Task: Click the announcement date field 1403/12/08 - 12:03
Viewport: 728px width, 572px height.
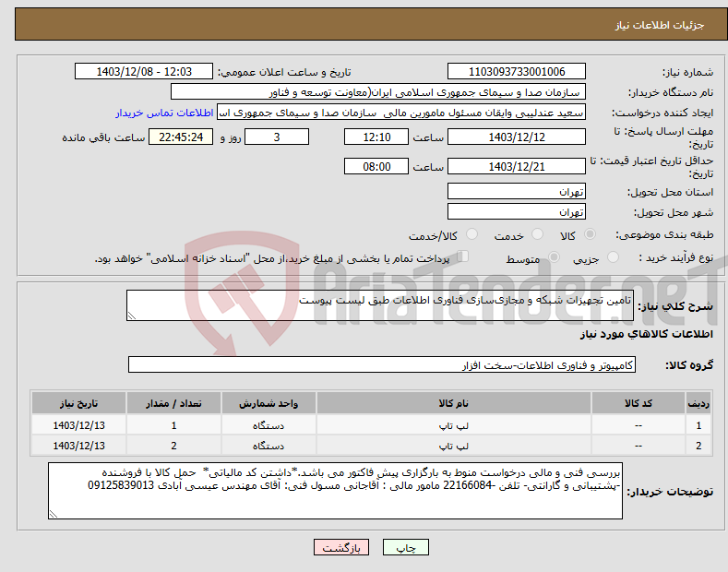Action: click(143, 72)
